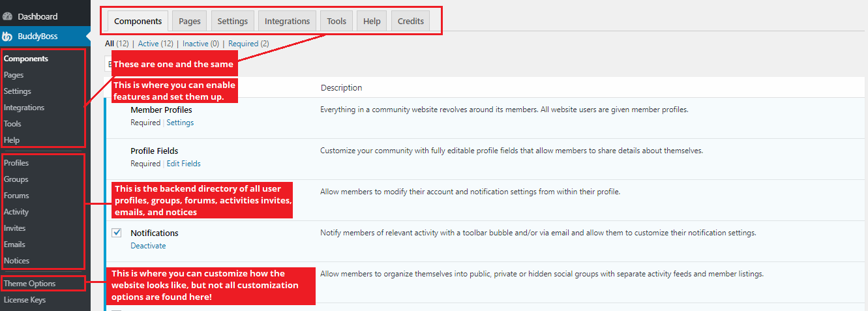Uncheck the Notifications checkbox
The width and height of the screenshot is (868, 311).
point(117,233)
